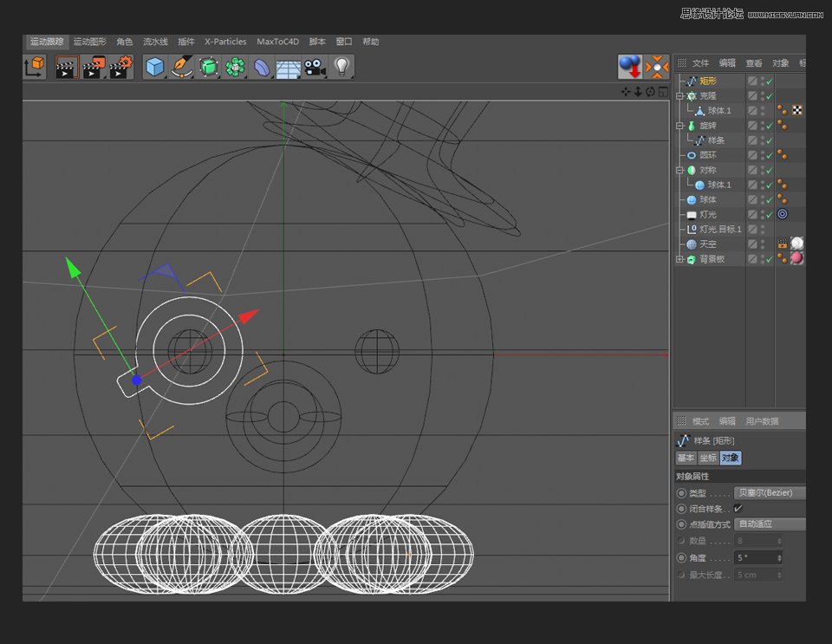Click the 基本 tab button
The image size is (832, 644).
tap(686, 459)
